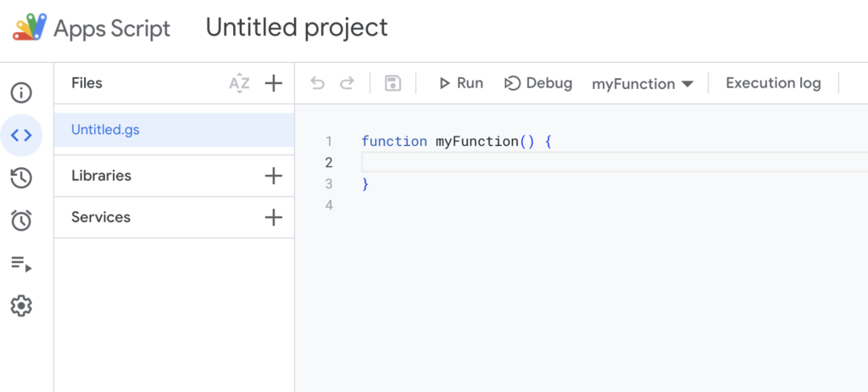The image size is (868, 392).
Task: Click the Services section label
Action: [101, 217]
